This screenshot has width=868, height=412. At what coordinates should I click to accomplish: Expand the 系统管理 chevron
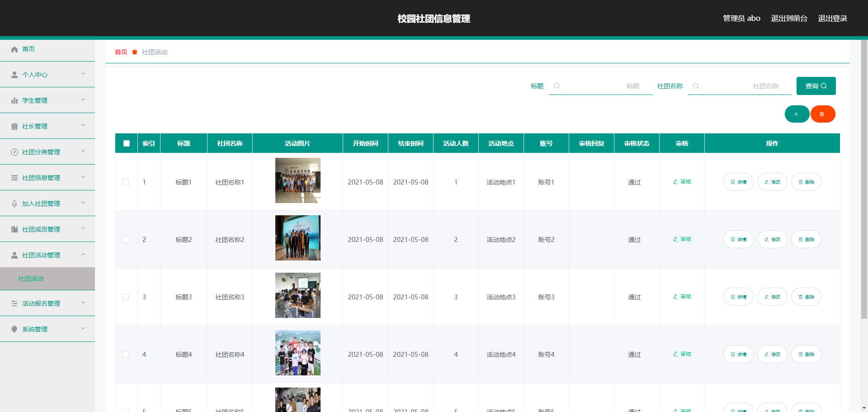(83, 328)
